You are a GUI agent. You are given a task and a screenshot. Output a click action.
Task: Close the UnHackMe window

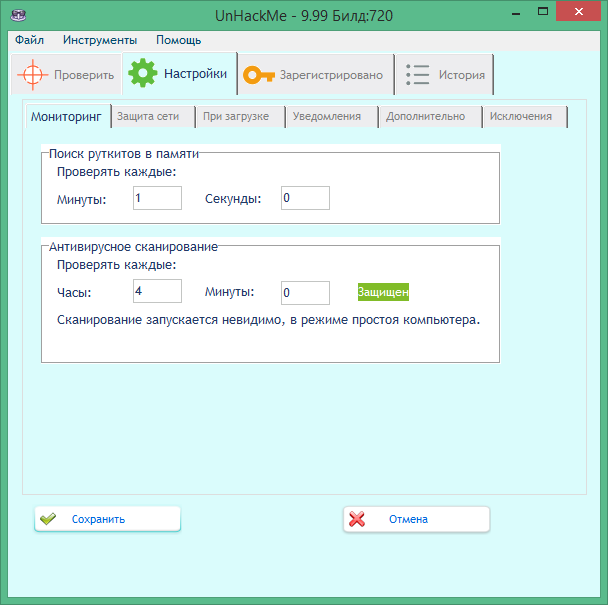pos(579,11)
